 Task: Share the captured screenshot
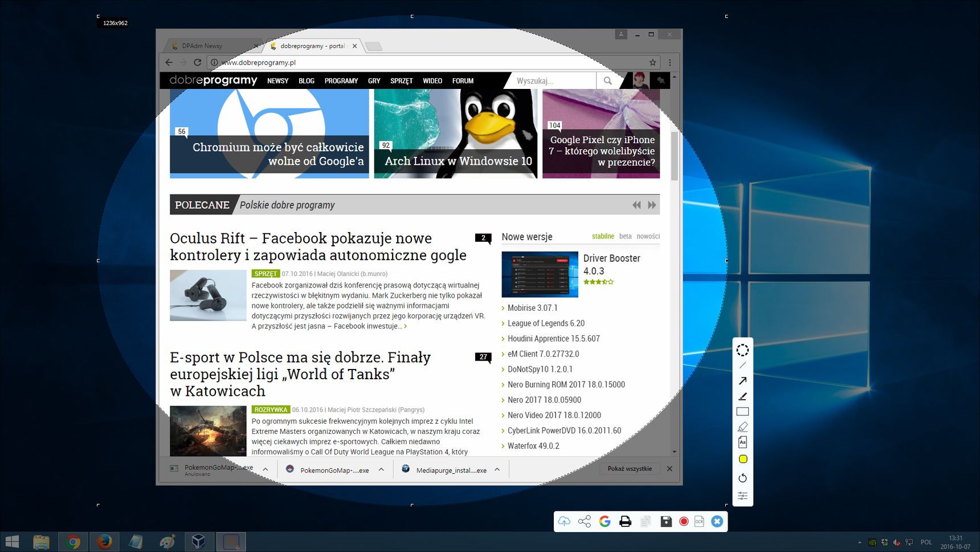pos(585,521)
